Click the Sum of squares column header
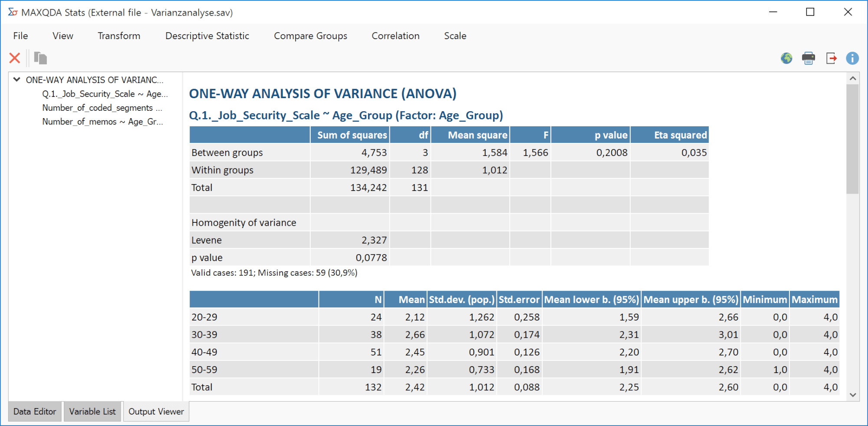This screenshot has width=868, height=426. coord(350,135)
